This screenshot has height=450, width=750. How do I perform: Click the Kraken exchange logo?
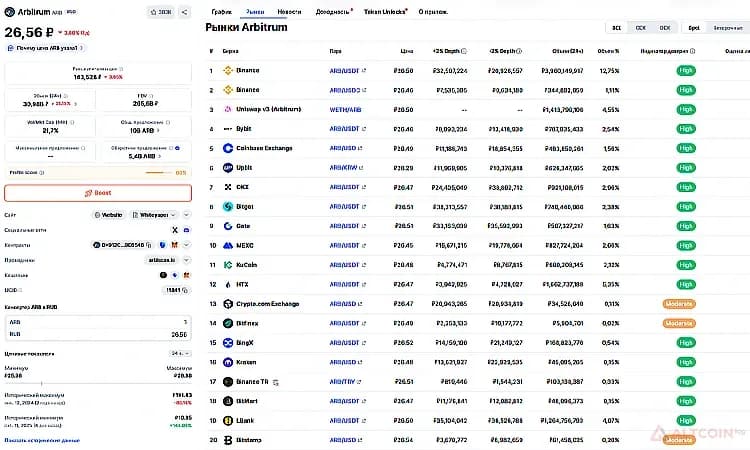click(228, 362)
